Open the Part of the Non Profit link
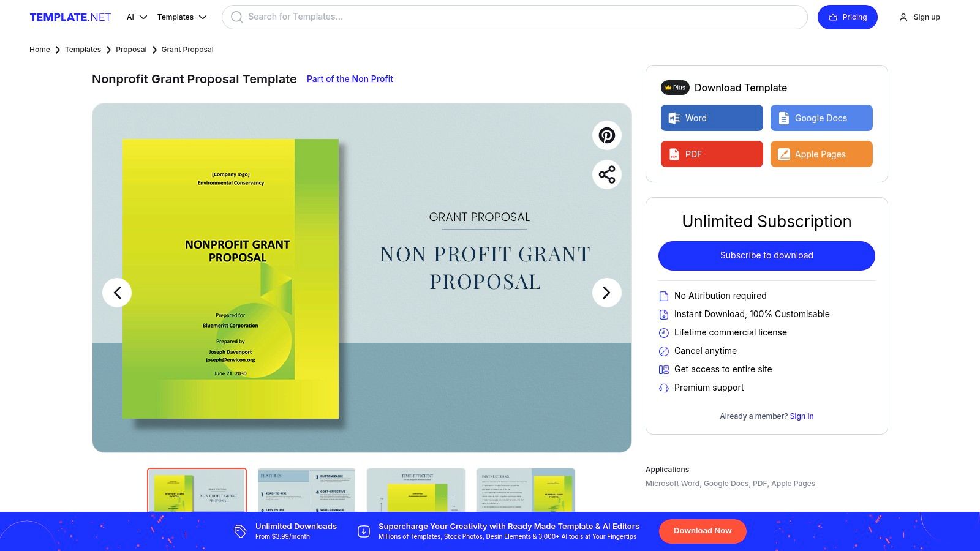Image resolution: width=980 pixels, height=551 pixels. [x=350, y=78]
